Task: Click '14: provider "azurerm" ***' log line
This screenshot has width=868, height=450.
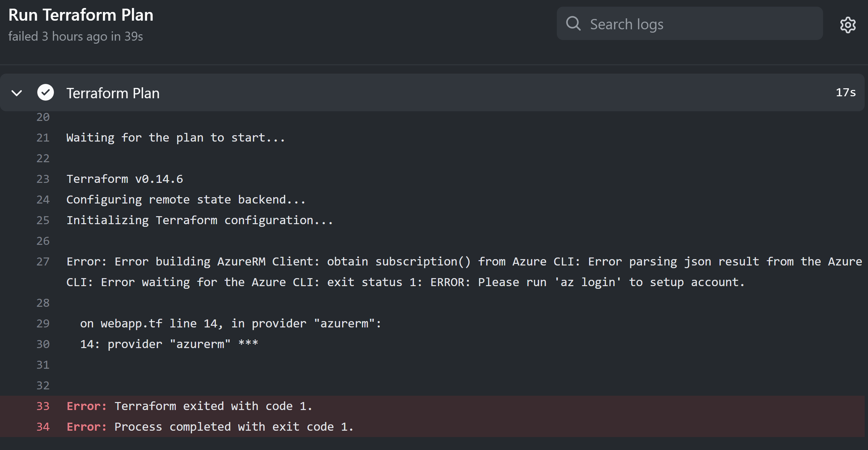Action: (x=169, y=344)
